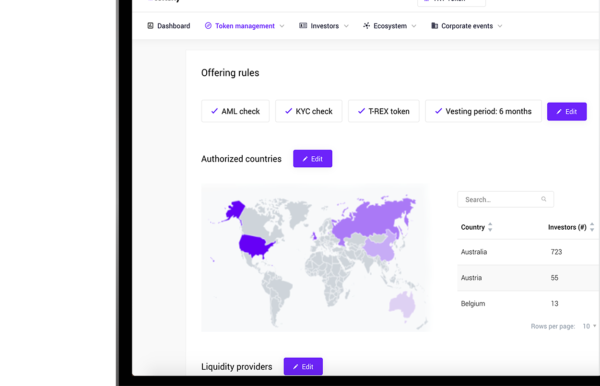The image size is (600, 386).
Task: Sort by Investors (#) column arrows
Action: pos(592,227)
